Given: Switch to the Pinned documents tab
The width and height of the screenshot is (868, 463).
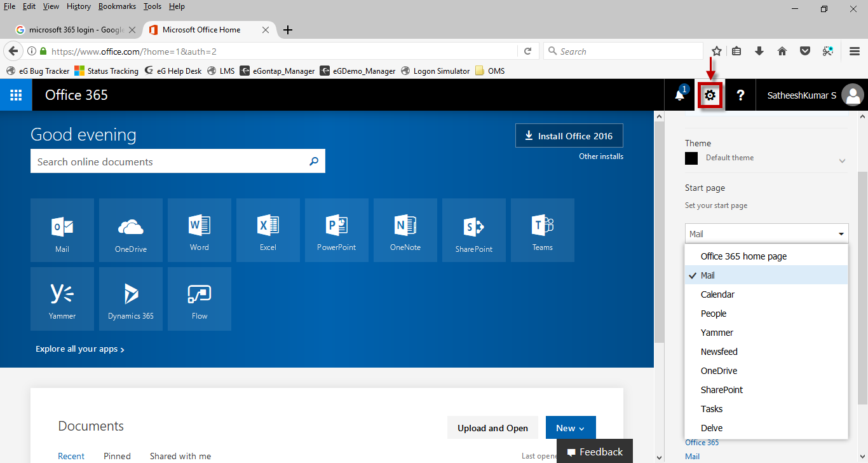Looking at the screenshot, I should [x=117, y=456].
